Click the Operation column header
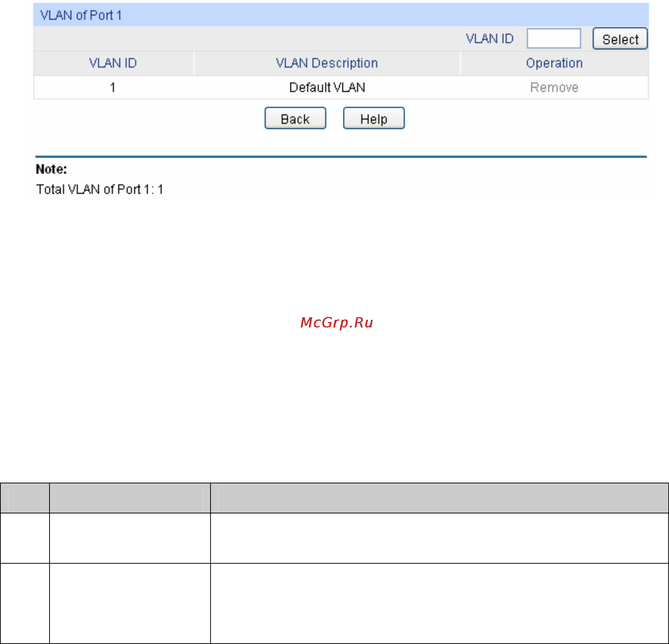Viewport: 669px width, 644px height. 554,63
